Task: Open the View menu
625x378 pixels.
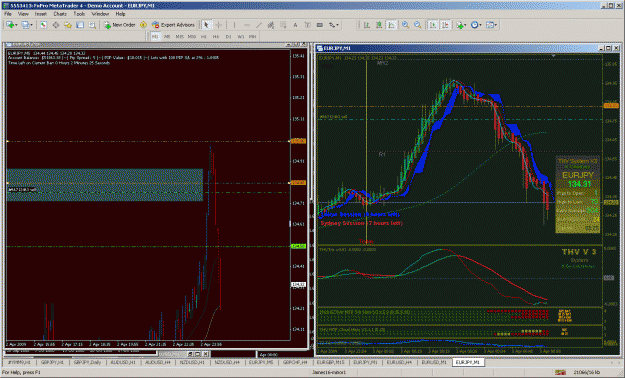Action: (23, 14)
